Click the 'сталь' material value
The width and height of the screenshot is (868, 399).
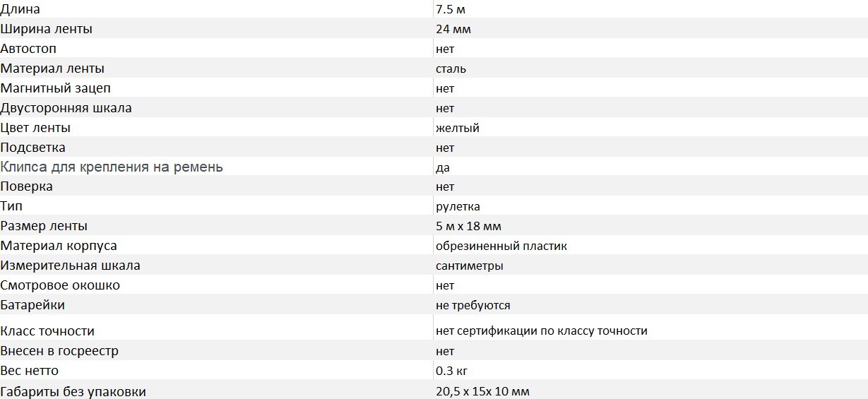click(451, 69)
